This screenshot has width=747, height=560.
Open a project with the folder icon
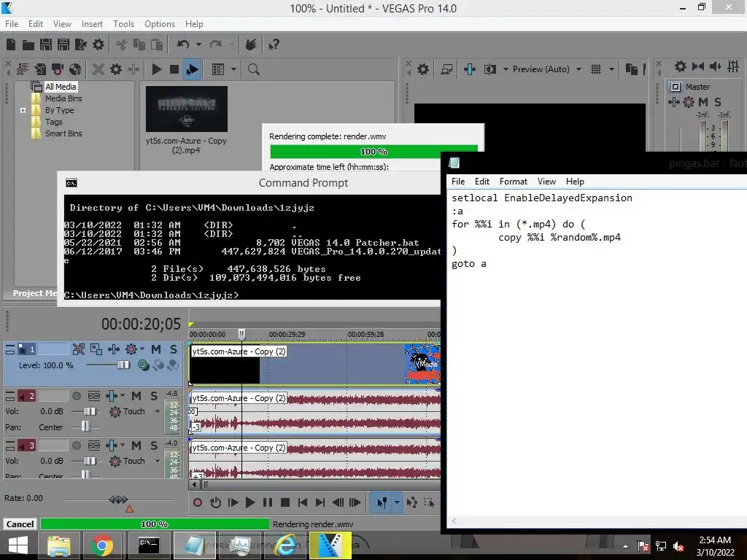pyautogui.click(x=28, y=44)
